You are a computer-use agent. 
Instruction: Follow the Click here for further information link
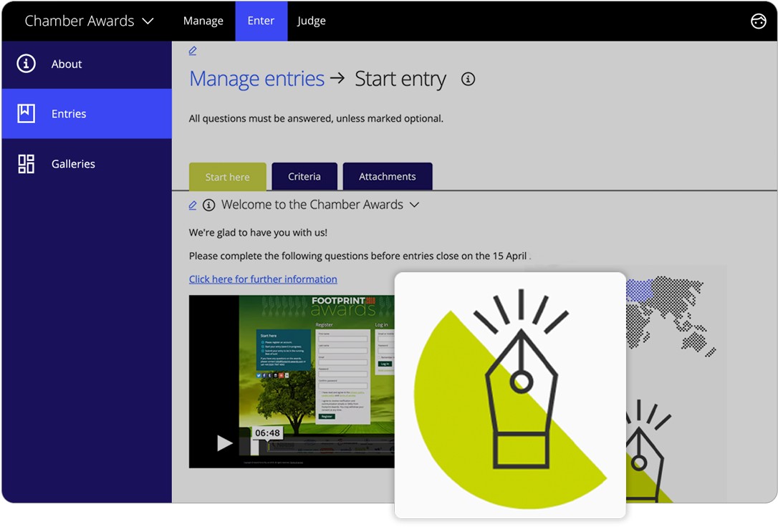[x=263, y=279]
